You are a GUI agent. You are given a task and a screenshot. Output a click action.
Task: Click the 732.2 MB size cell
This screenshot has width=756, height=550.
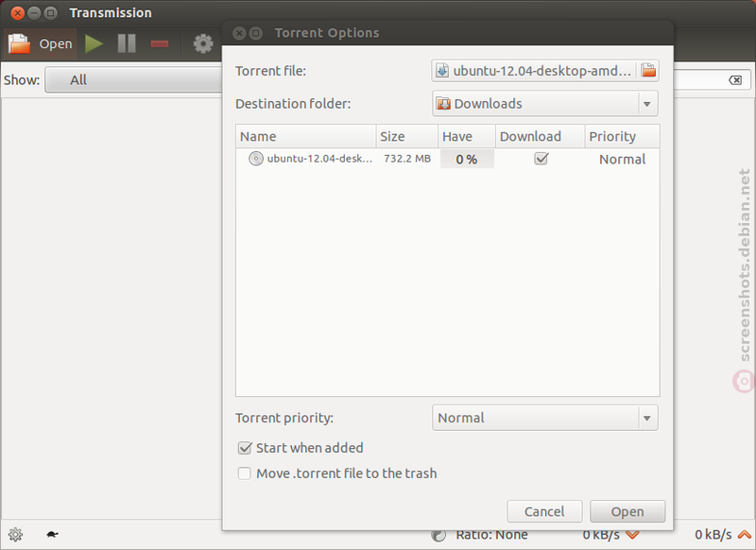coord(407,159)
